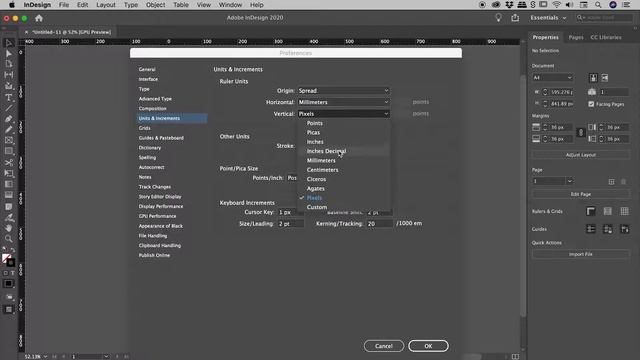The image size is (640, 360).
Task: Select the Rectangle Frame tool
Action: 9,140
